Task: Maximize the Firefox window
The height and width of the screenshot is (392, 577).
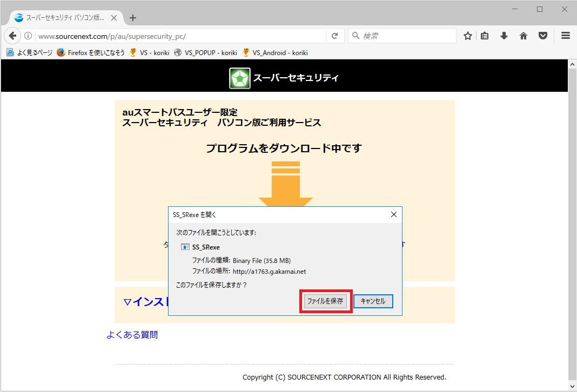Action: [540, 9]
